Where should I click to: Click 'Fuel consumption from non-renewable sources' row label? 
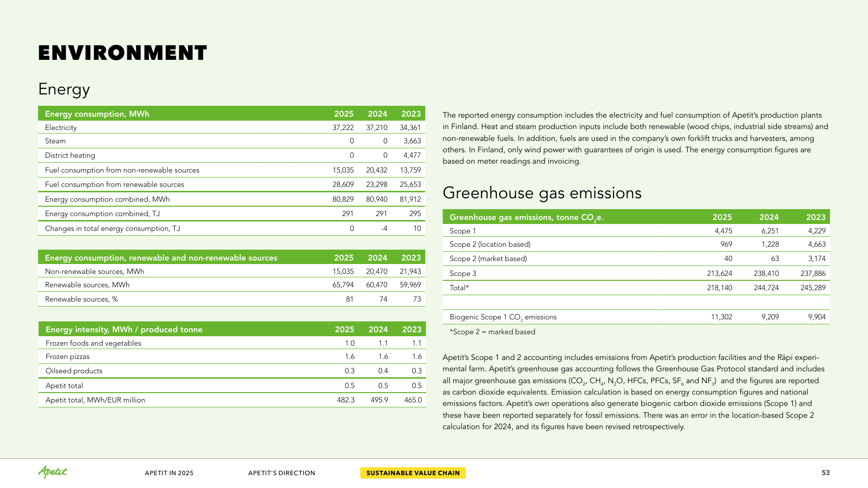point(122,170)
